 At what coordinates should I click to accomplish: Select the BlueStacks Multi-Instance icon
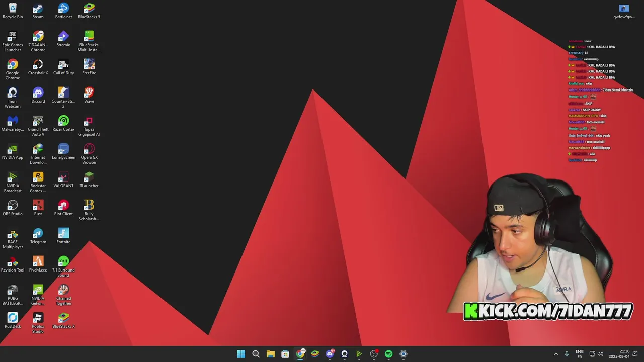pyautogui.click(x=89, y=41)
